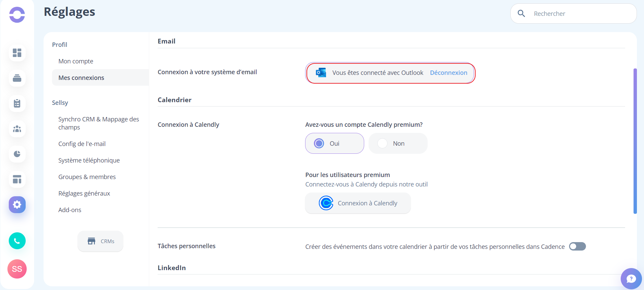Viewport: 644px width, 290px height.
Task: Click the Calendrier section heading
Action: click(175, 100)
